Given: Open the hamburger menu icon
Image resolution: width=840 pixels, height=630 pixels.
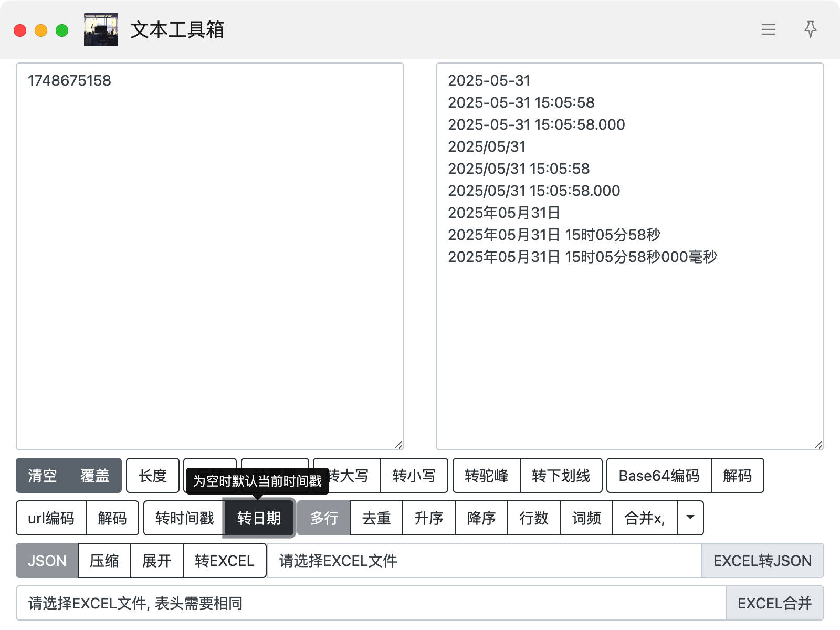Looking at the screenshot, I should click(x=768, y=29).
